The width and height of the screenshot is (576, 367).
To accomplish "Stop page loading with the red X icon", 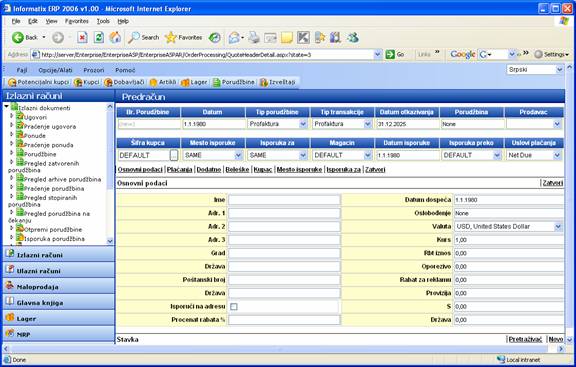I will pyautogui.click(x=82, y=37).
